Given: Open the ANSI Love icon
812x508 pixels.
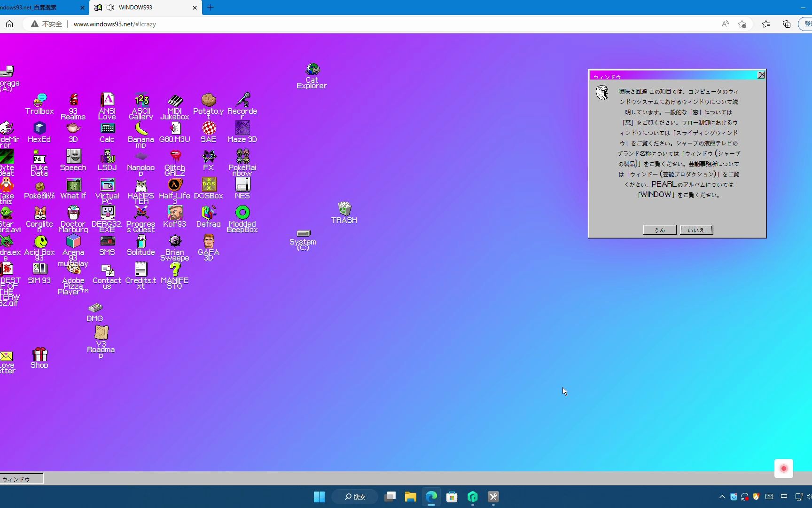Looking at the screenshot, I should point(107,106).
